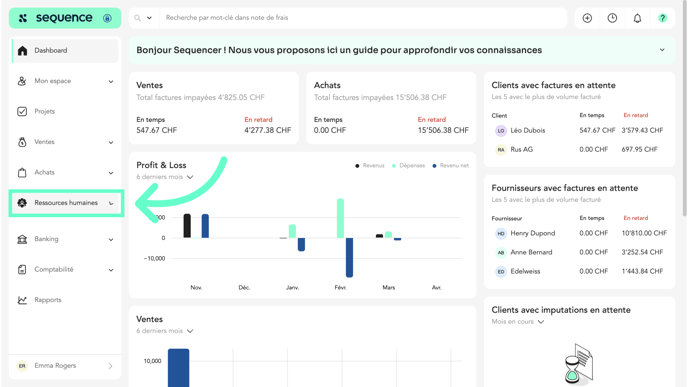Click the ER avatar for Emma Rogers
Screen dimensions: 688x387
pyautogui.click(x=22, y=366)
